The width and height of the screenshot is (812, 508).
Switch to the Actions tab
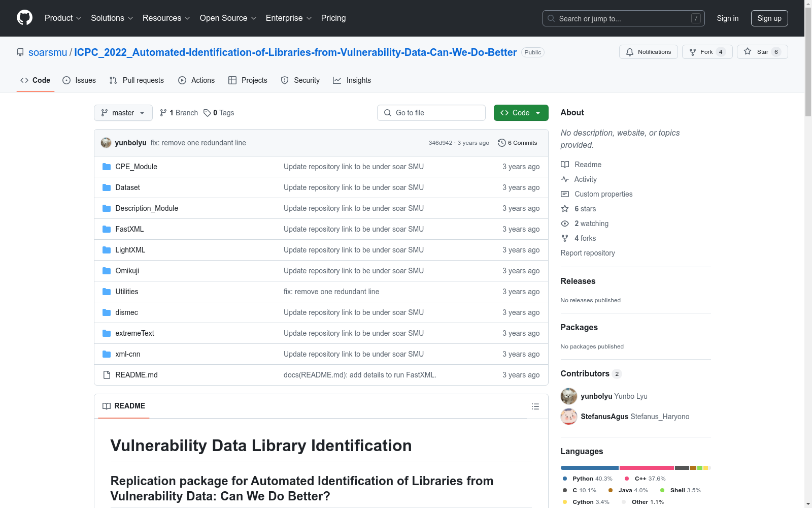(196, 80)
